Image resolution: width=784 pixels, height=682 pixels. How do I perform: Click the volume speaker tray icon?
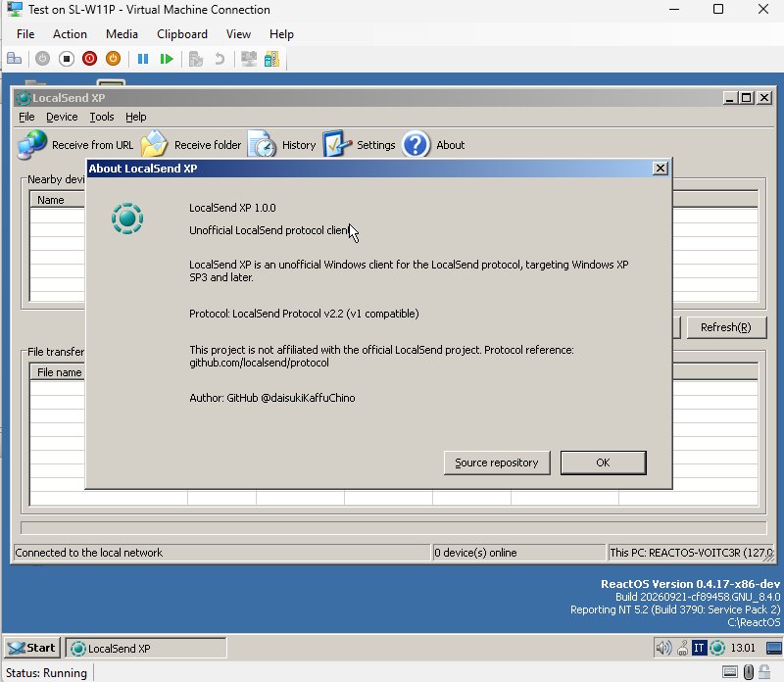pyautogui.click(x=663, y=648)
